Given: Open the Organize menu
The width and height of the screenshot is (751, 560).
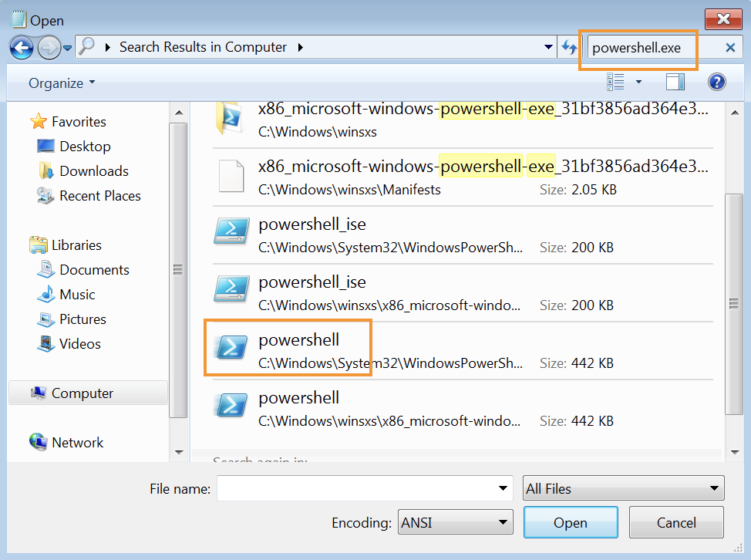Looking at the screenshot, I should tap(62, 83).
